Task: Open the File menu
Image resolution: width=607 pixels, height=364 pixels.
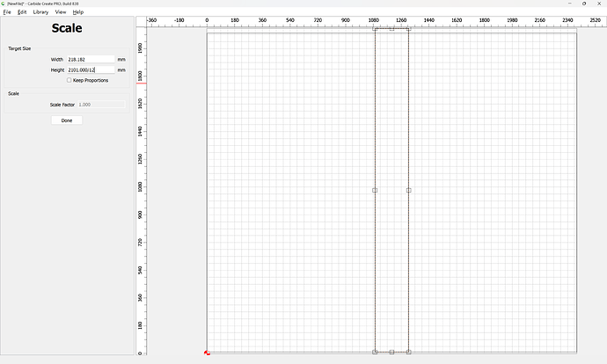Action: point(7,12)
